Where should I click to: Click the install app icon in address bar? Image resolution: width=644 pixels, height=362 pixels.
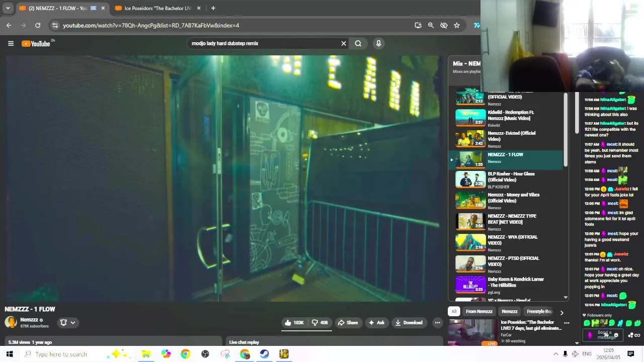coord(418,25)
